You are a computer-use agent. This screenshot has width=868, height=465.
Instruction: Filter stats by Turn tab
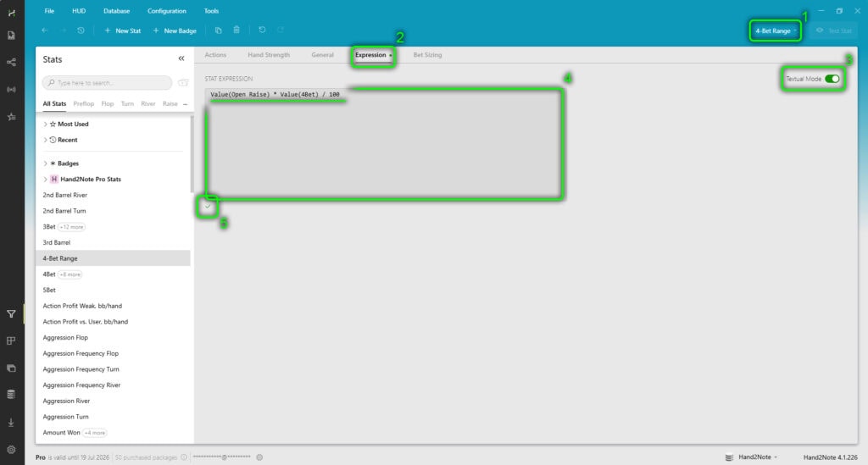point(127,104)
